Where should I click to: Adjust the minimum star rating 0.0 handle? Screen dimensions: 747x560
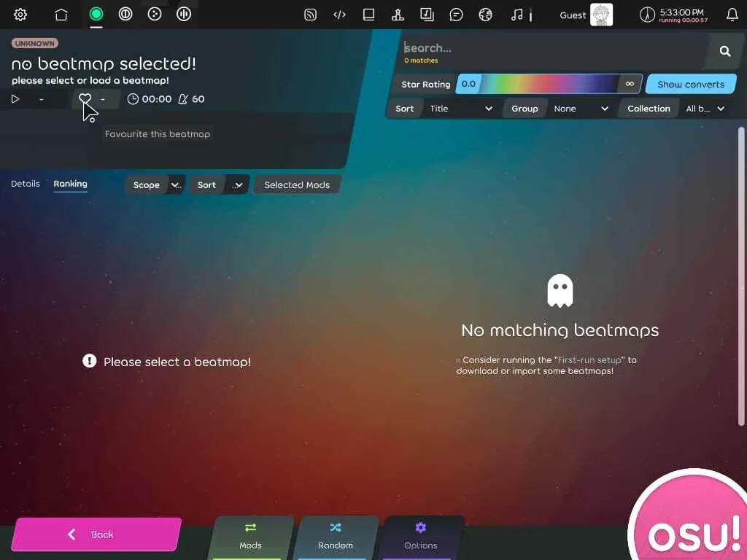point(469,84)
